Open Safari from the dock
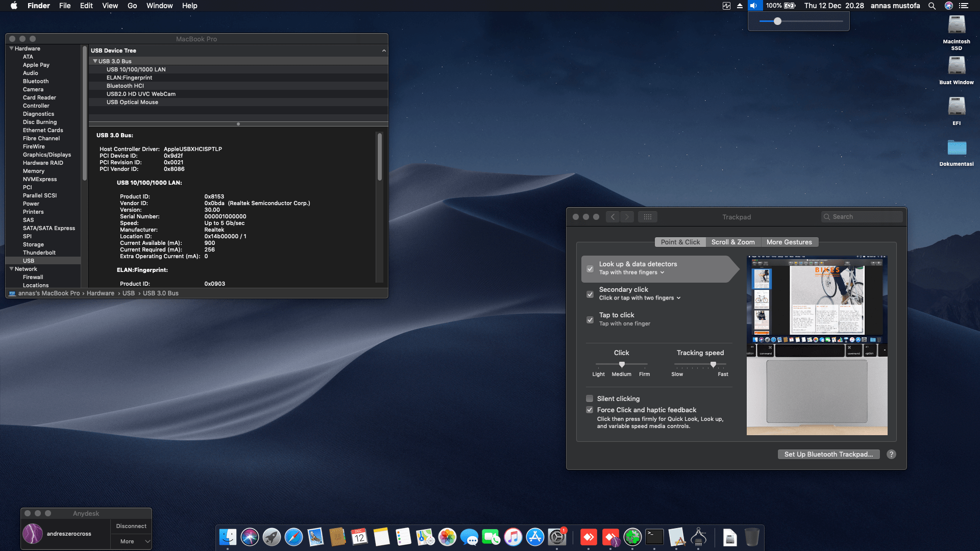 coord(293,537)
